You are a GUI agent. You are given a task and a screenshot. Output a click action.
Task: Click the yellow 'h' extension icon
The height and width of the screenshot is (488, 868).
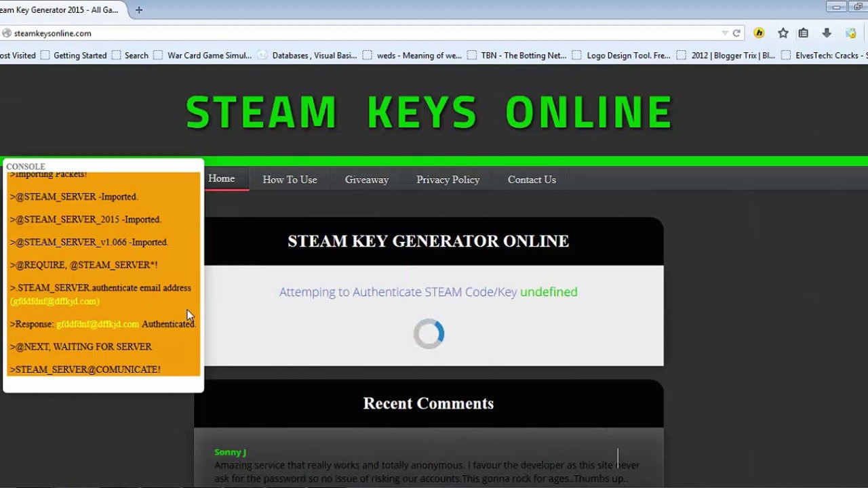pyautogui.click(x=759, y=33)
